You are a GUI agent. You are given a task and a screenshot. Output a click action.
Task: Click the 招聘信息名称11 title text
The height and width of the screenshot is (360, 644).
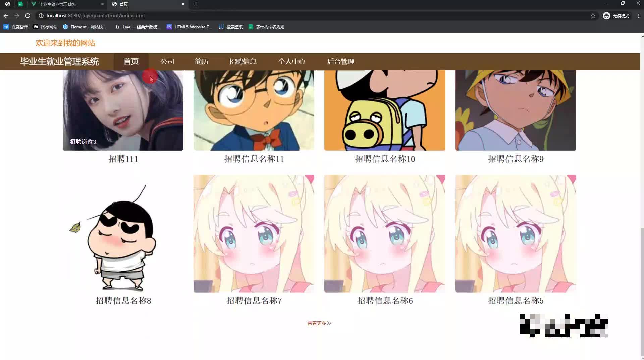coord(254,159)
